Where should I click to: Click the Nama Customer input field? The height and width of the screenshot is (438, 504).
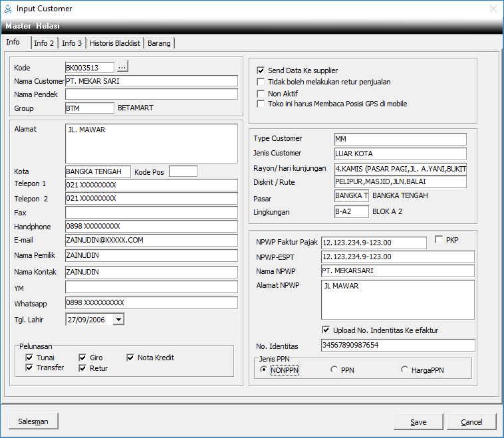(151, 81)
